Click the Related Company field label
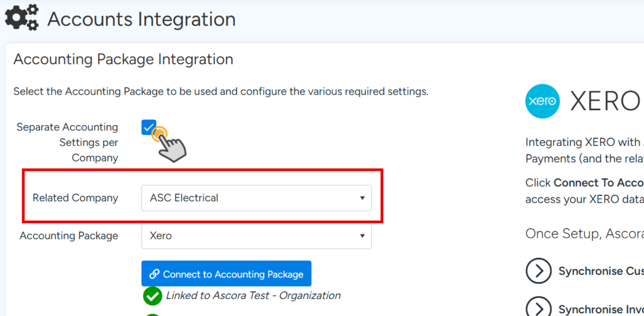This screenshot has width=644, height=316. (x=75, y=198)
